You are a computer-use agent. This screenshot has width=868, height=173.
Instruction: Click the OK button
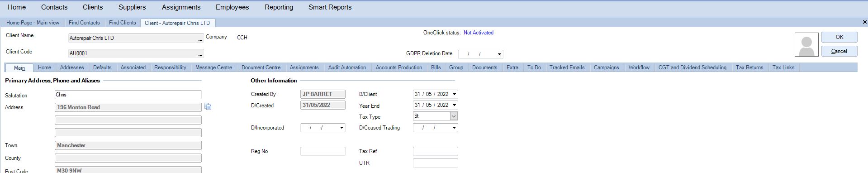839,37
